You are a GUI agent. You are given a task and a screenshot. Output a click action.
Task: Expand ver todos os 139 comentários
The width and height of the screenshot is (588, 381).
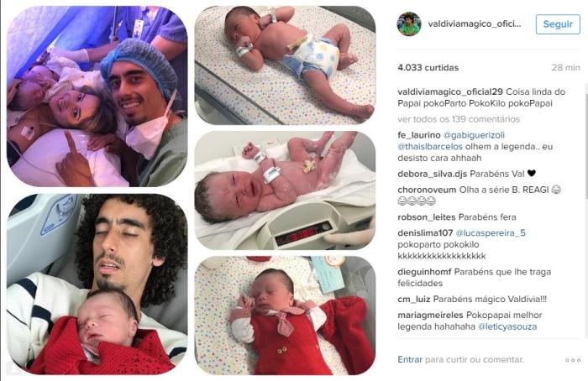tap(459, 119)
